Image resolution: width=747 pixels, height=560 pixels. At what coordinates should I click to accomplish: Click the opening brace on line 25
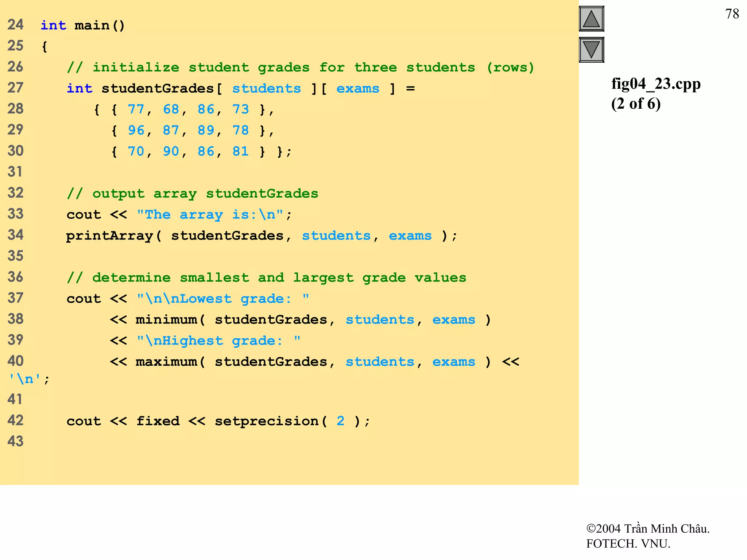coord(44,47)
